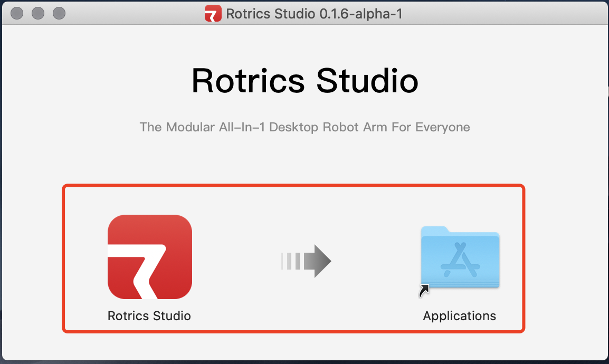Zoom the installer window
This screenshot has height=364, width=609.
click(x=59, y=13)
